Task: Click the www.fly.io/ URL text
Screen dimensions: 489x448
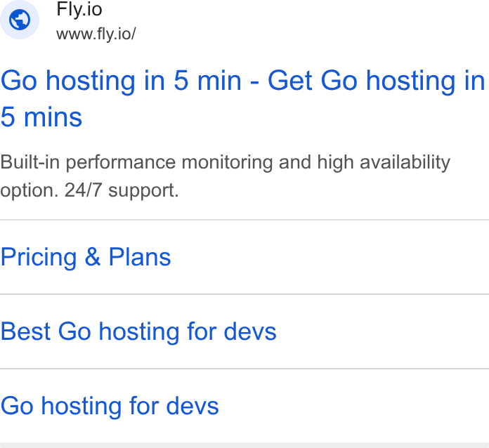Action: [96, 34]
